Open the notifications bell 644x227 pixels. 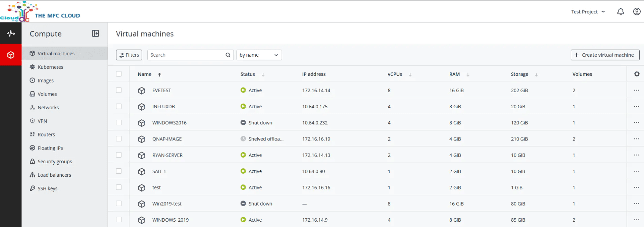point(621,12)
